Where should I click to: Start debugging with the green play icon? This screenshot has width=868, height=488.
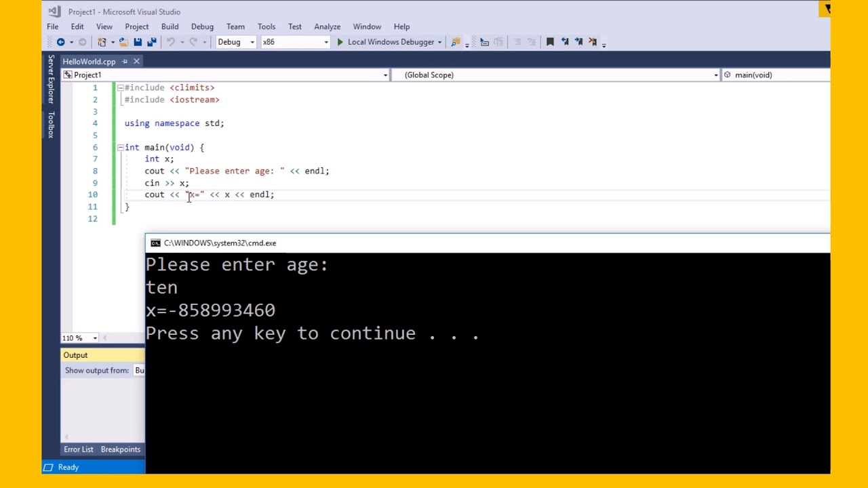[340, 42]
